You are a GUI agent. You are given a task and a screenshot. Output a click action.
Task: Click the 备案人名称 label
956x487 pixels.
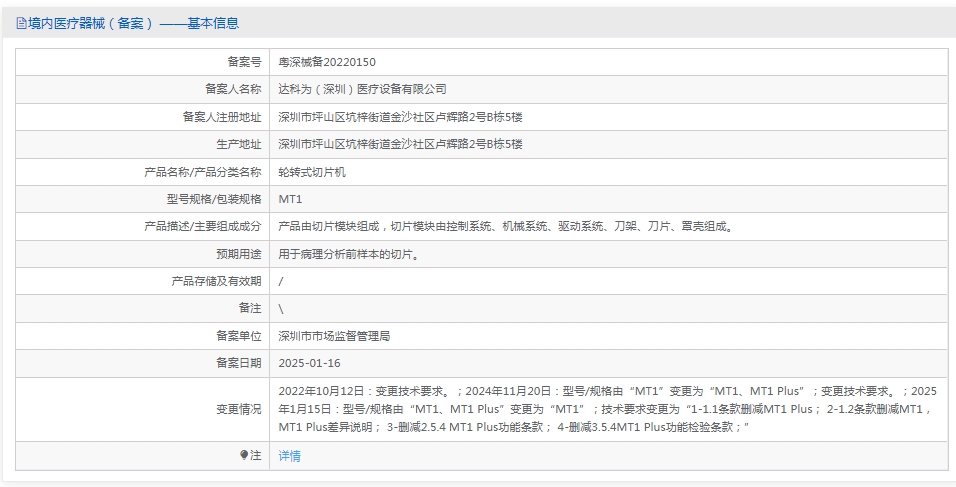point(233,90)
